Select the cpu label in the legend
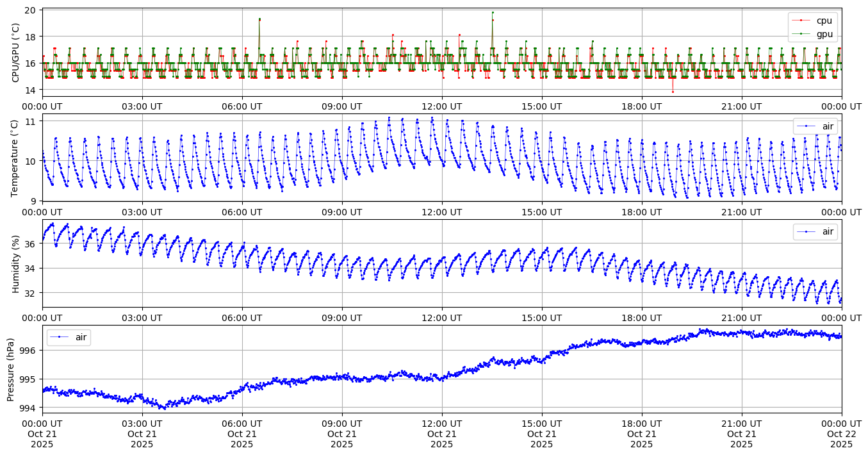Image resolution: width=868 pixels, height=455 pixels. point(824,21)
